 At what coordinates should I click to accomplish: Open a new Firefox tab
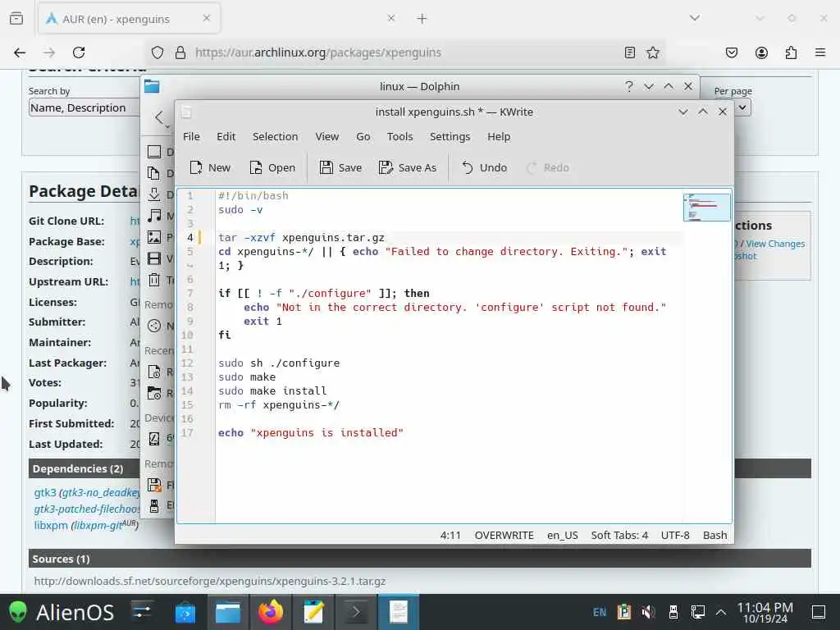click(422, 19)
